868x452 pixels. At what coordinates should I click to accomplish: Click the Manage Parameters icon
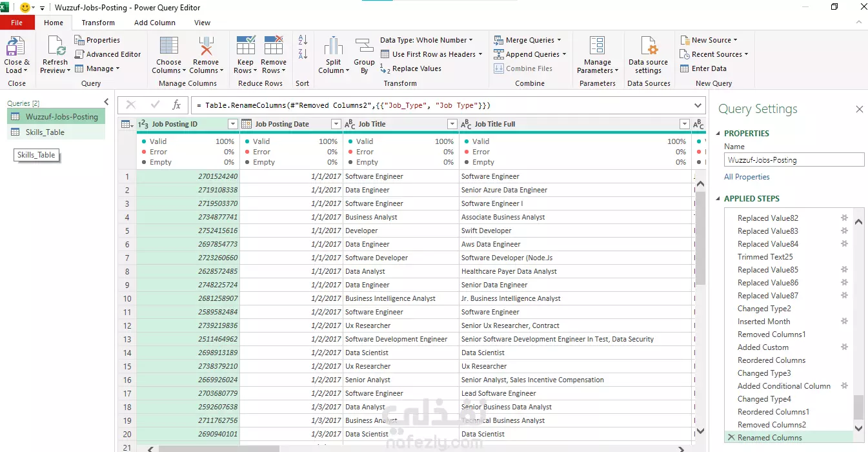(x=598, y=46)
